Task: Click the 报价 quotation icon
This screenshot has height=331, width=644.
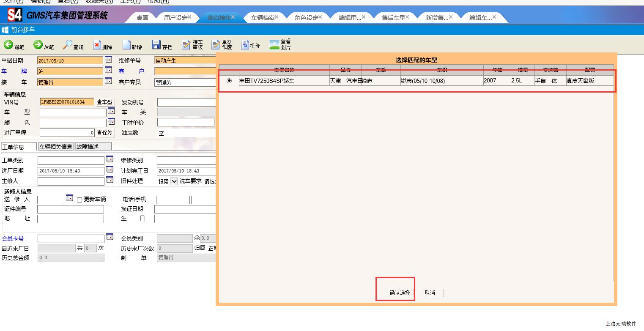Action: 245,45
